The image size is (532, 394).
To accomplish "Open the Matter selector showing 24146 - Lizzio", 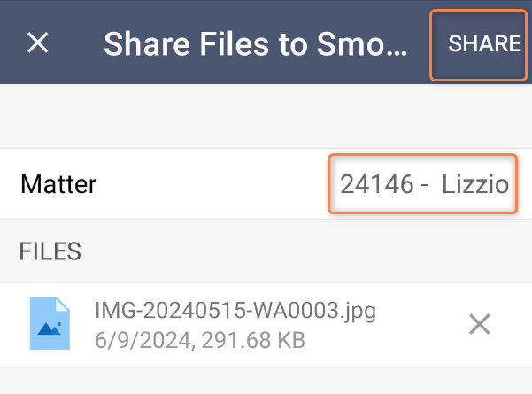I will pos(424,184).
